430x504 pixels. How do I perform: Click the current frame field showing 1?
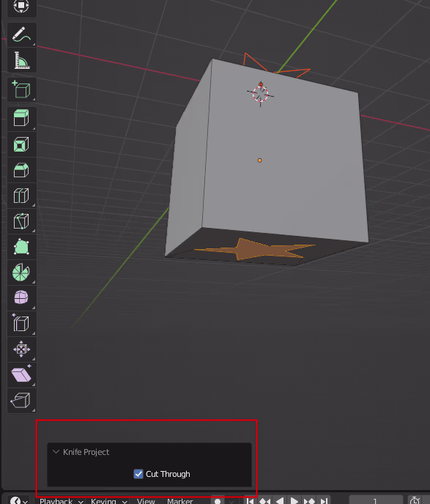(375, 501)
